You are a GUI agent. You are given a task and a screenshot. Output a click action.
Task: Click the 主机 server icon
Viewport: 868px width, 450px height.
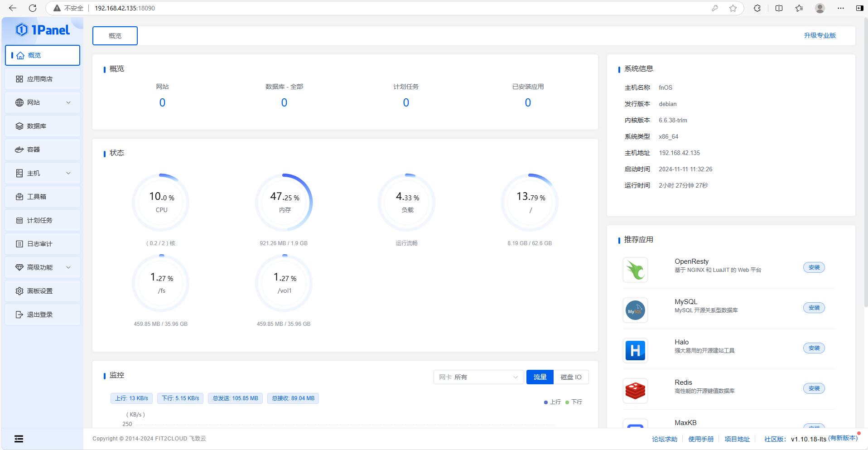pyautogui.click(x=19, y=173)
